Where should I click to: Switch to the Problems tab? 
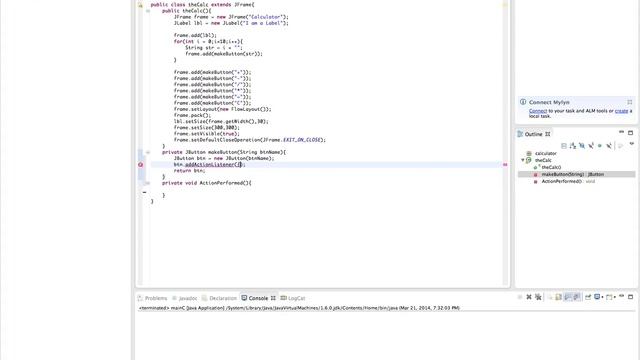tap(152, 298)
